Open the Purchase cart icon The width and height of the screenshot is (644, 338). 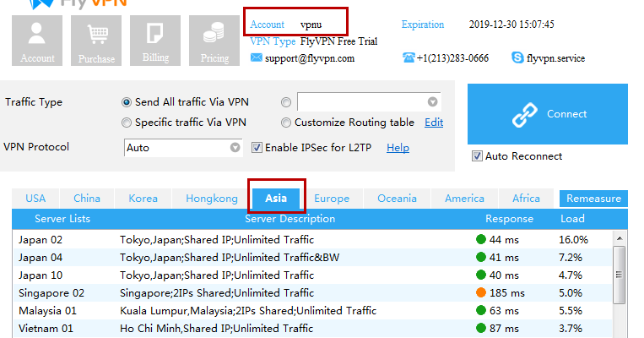(96, 41)
